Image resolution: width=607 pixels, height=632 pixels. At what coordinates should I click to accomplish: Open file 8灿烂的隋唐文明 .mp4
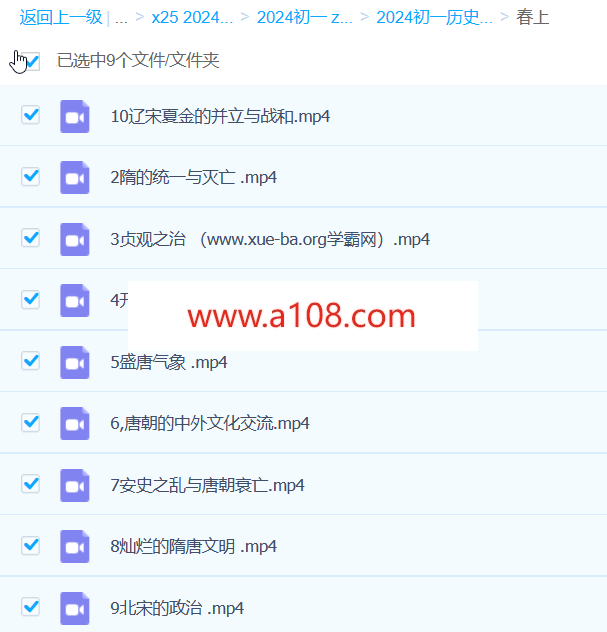tap(193, 547)
